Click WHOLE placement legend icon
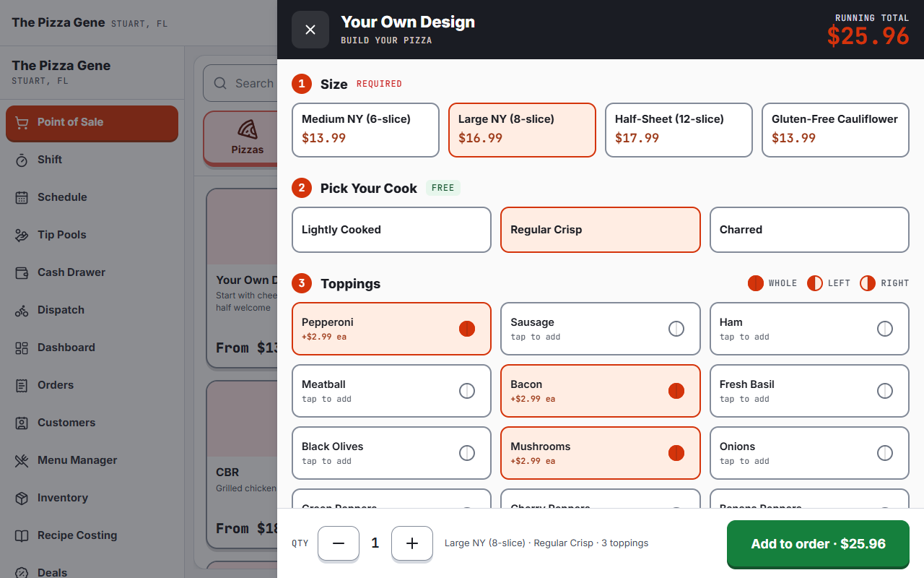 (x=756, y=283)
